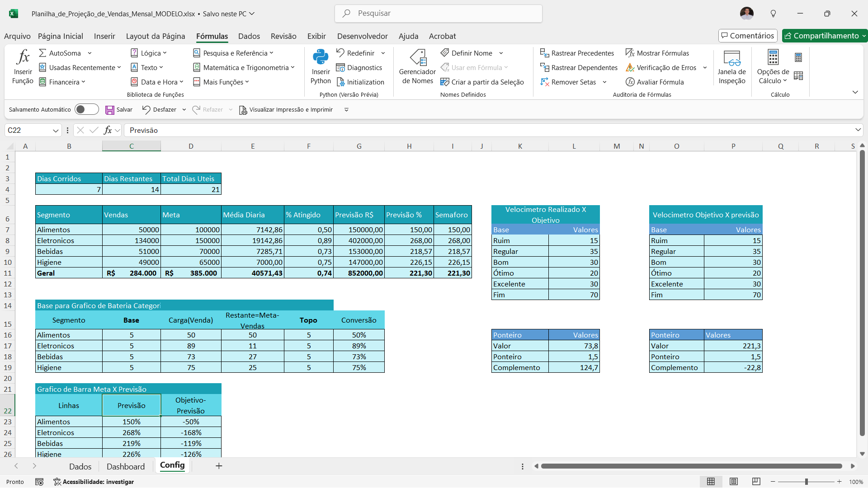
Task: Open the Name Box dropdown
Action: 56,131
